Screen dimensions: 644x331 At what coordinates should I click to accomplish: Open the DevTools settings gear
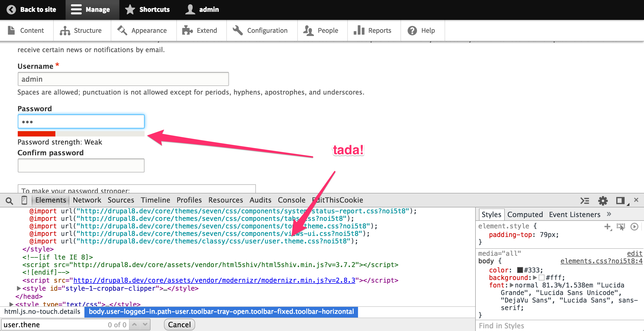click(603, 201)
